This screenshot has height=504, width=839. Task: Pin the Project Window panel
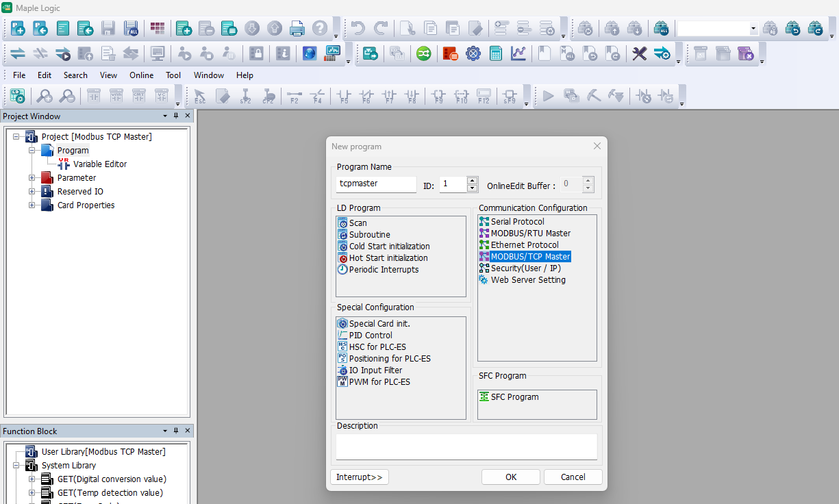[x=176, y=116]
